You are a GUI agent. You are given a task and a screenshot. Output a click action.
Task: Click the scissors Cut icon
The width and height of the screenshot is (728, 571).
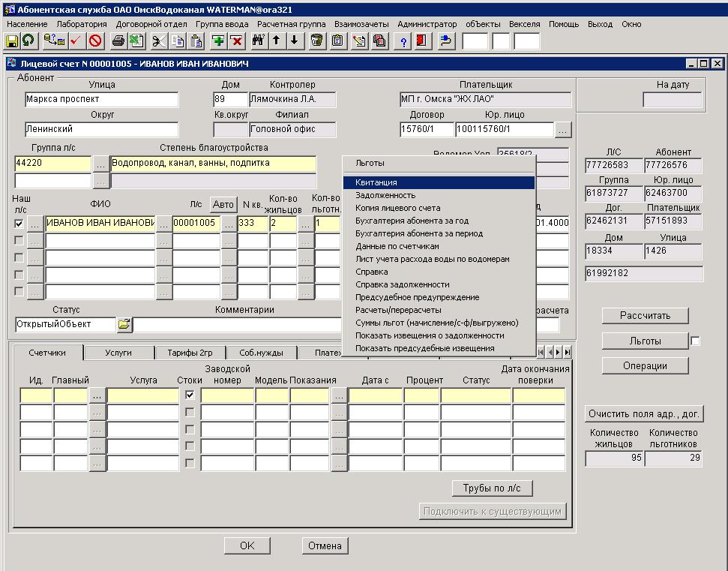(x=159, y=41)
